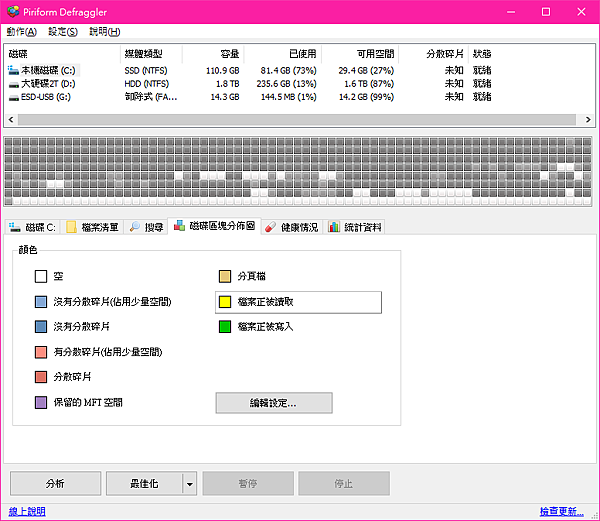Sort by the 狀態 column header
This screenshot has height=521, width=600.
(x=482, y=54)
